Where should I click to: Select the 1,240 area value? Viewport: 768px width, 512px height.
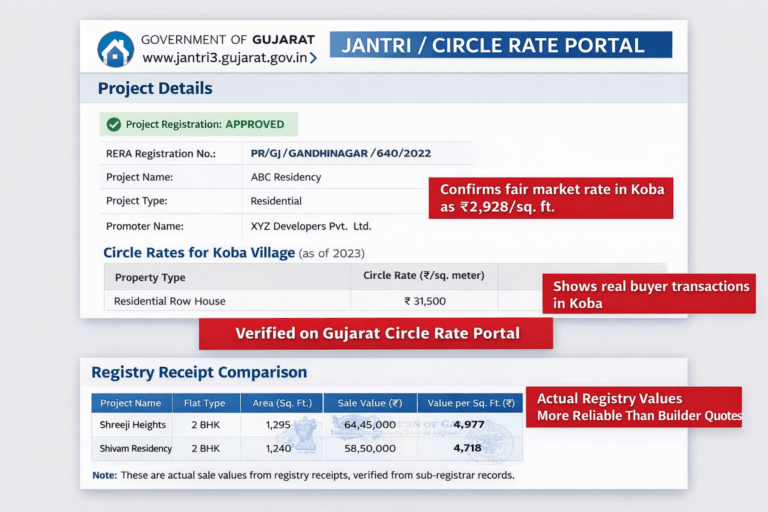(278, 448)
